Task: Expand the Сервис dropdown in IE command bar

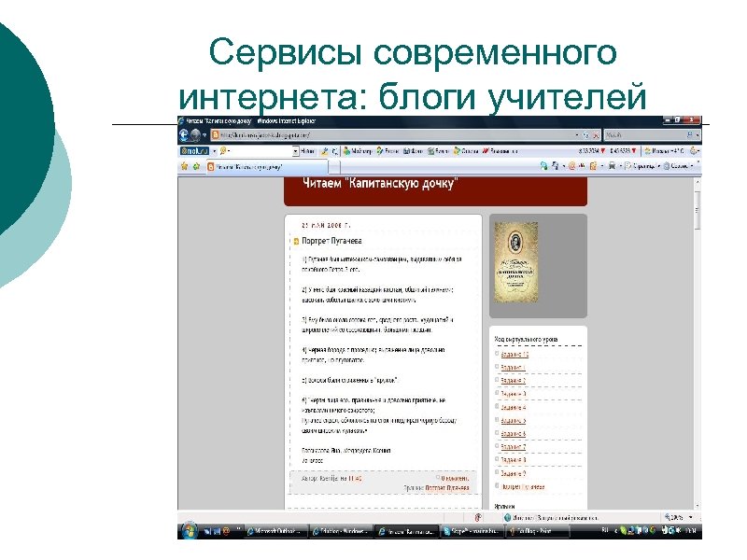Action: (x=674, y=166)
